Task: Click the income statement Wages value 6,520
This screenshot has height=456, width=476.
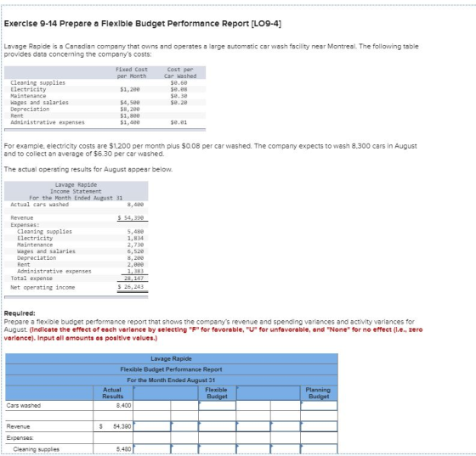Action: pyautogui.click(x=135, y=251)
